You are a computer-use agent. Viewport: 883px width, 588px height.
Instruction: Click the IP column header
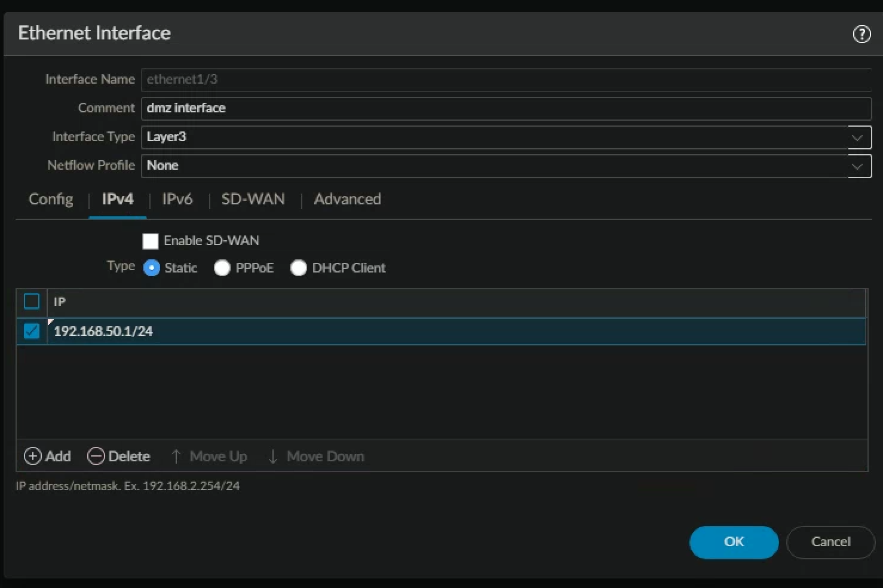[456, 302]
